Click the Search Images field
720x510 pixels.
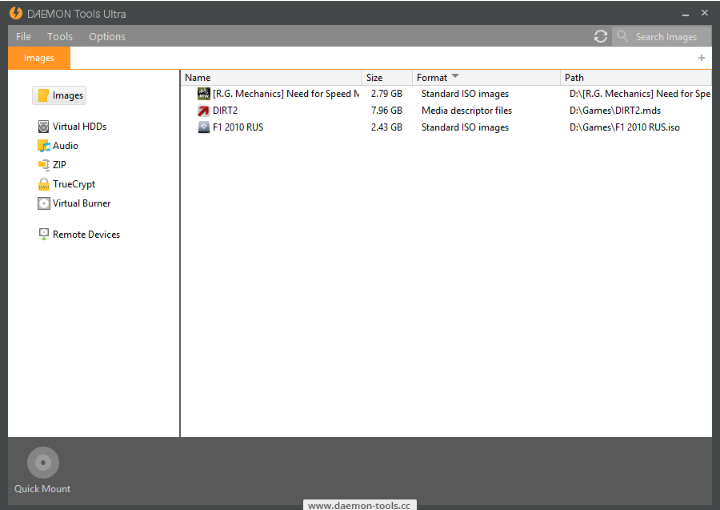[665, 37]
